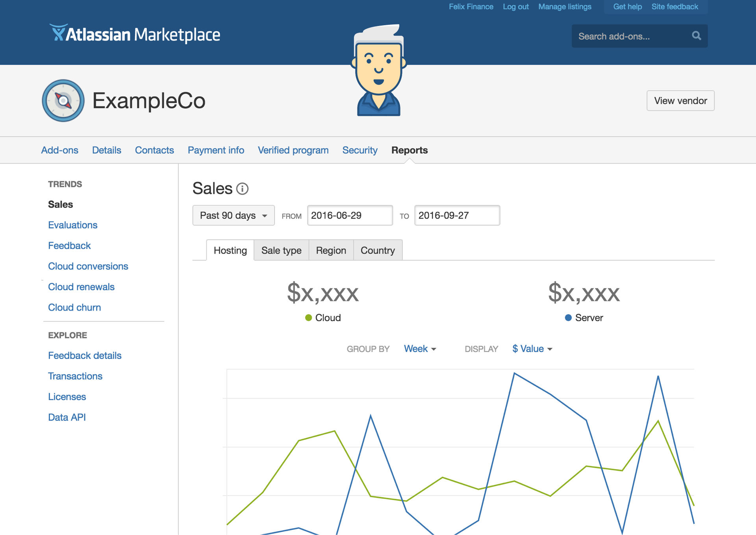Open the Security section

click(359, 150)
